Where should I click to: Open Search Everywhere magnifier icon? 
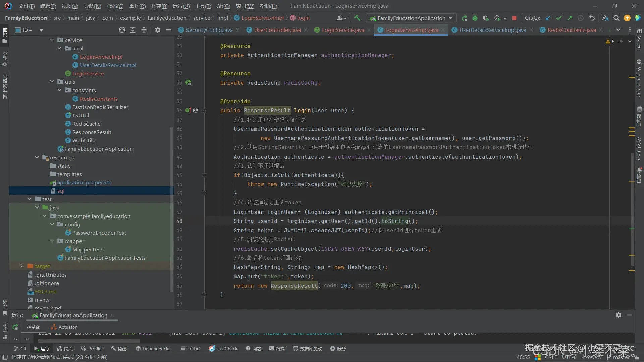point(616,18)
